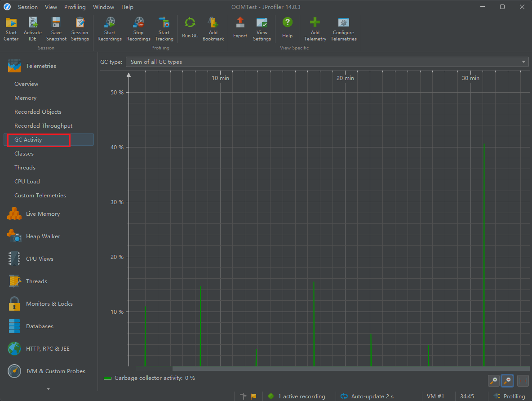Select Threads under Telemetries
This screenshot has width=532, height=401.
click(x=49, y=167)
